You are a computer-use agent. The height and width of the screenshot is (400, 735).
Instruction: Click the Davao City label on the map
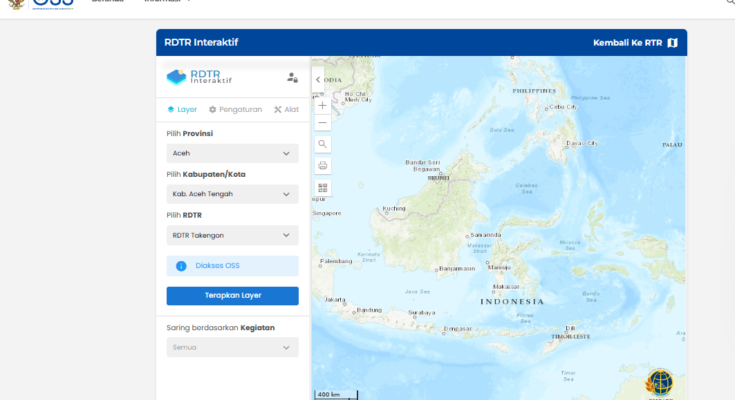tap(582, 143)
